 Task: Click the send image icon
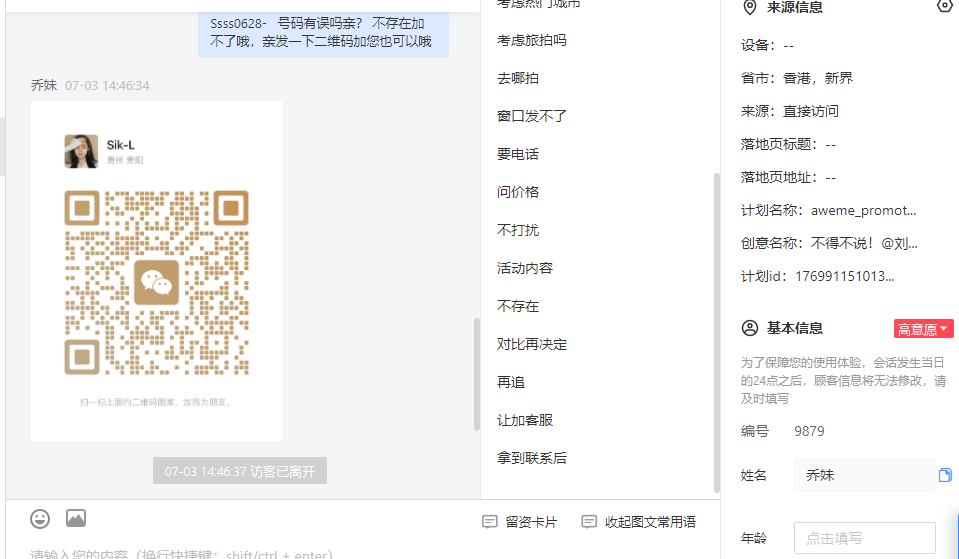click(76, 519)
